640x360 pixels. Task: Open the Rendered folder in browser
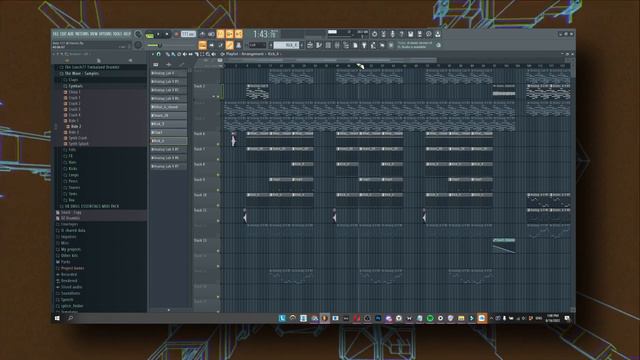pos(69,281)
